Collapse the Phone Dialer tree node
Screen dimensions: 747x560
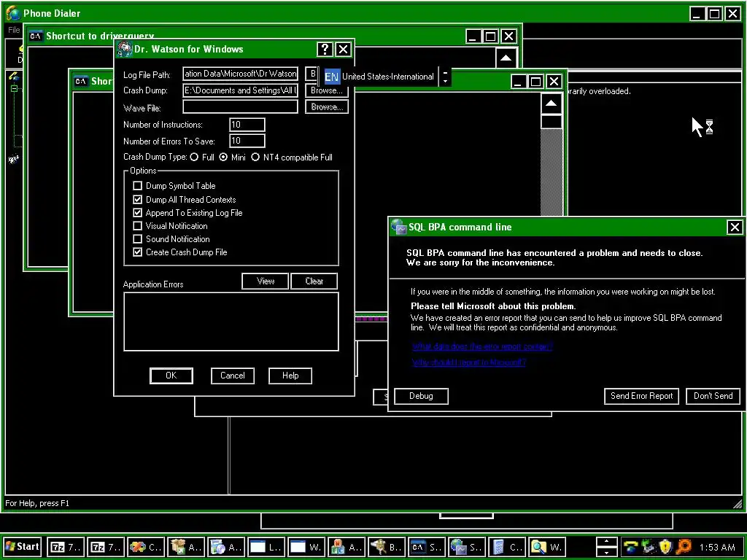(14, 88)
